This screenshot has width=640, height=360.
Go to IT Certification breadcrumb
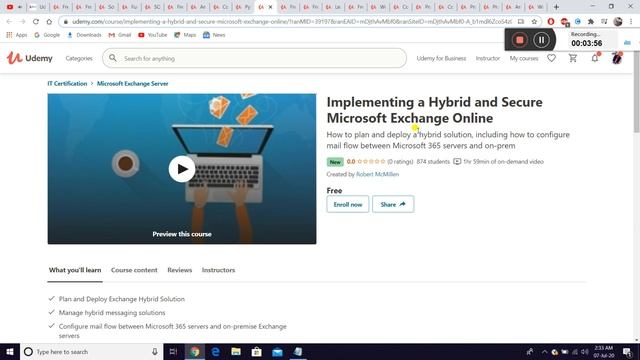pos(67,83)
